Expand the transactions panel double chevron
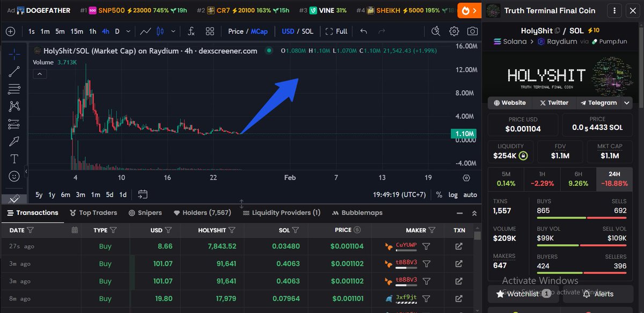 coord(474,213)
